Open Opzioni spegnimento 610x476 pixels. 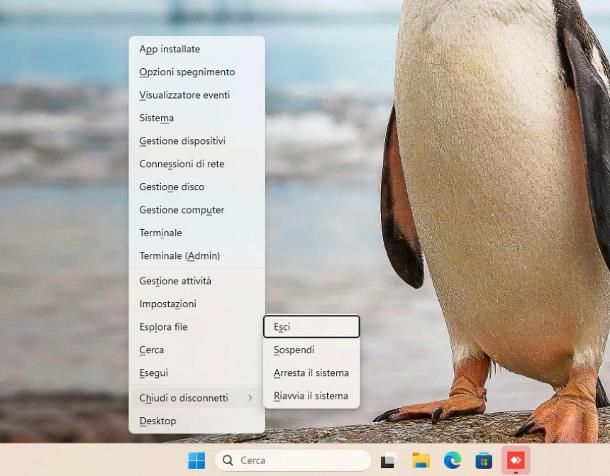click(197, 72)
